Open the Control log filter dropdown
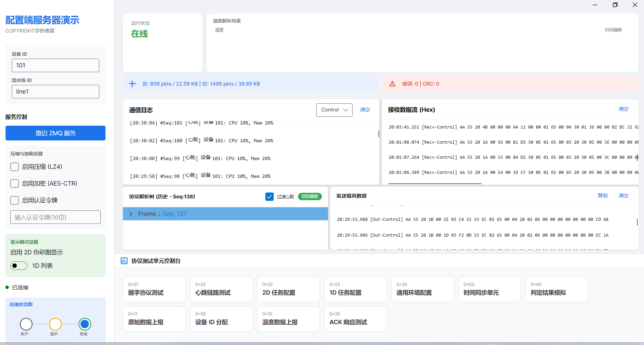Screen dimensions: 644x345 [x=334, y=110]
